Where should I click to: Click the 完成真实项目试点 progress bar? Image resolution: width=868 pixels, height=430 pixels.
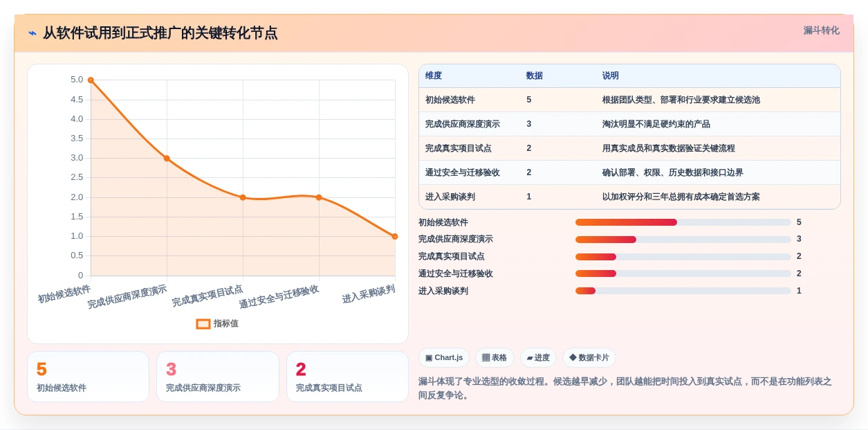(x=683, y=256)
